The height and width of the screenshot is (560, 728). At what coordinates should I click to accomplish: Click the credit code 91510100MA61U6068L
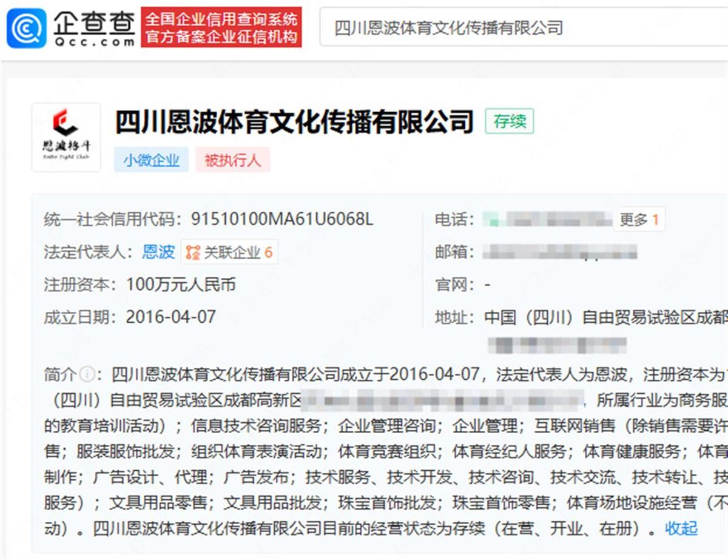click(281, 220)
